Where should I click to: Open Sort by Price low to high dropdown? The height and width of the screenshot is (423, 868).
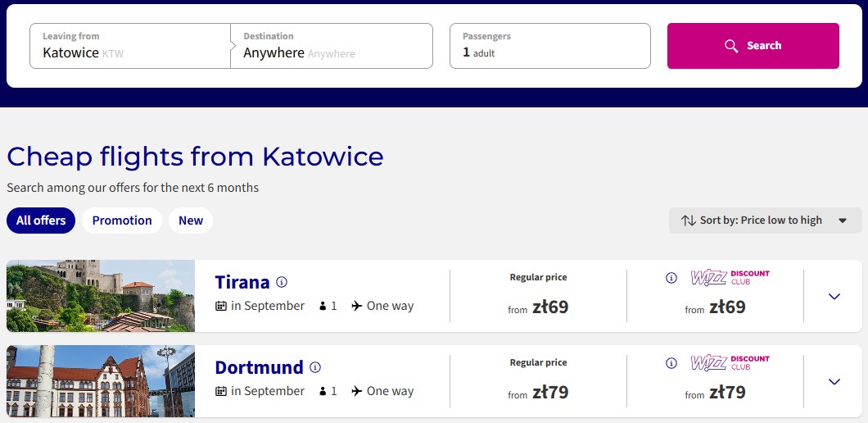point(765,221)
